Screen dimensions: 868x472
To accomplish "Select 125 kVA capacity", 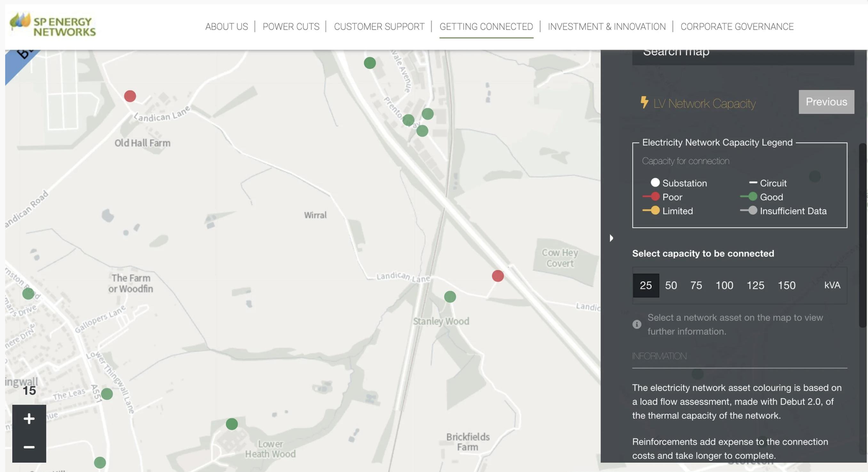I will pos(755,285).
